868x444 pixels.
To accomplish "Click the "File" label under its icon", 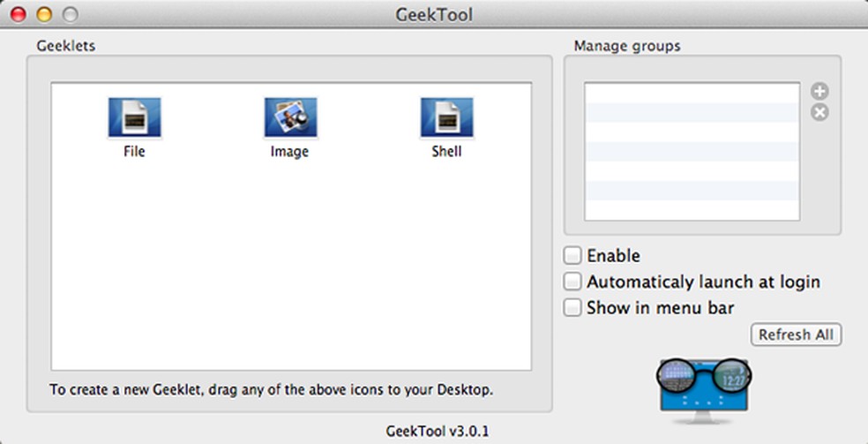I will coord(134,152).
